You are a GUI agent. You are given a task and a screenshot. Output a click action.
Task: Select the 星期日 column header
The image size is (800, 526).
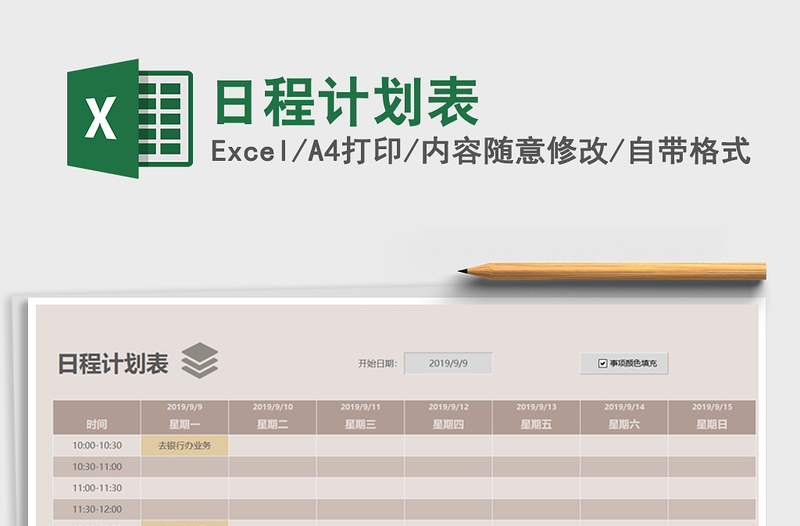point(712,424)
